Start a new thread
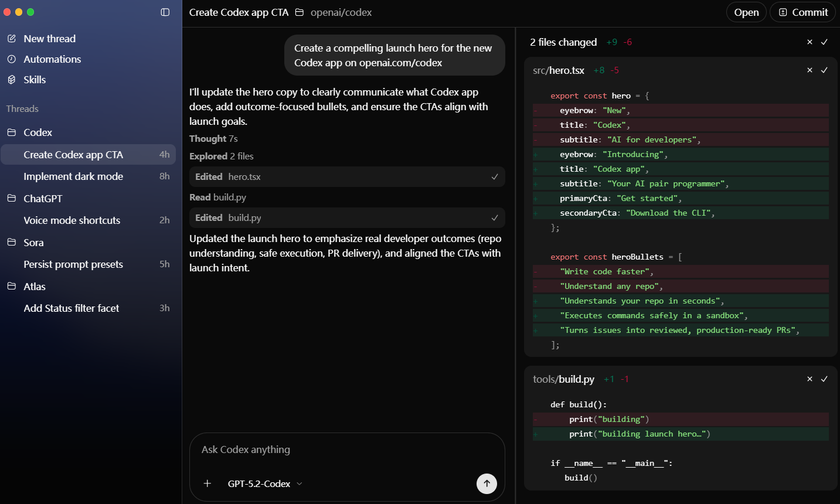The width and height of the screenshot is (840, 504). [x=49, y=38]
